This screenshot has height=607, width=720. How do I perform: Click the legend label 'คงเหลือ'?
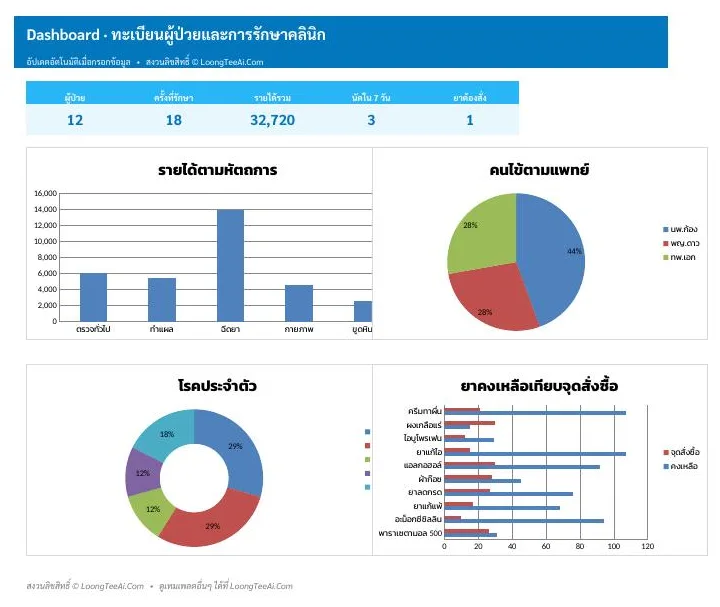tap(684, 466)
